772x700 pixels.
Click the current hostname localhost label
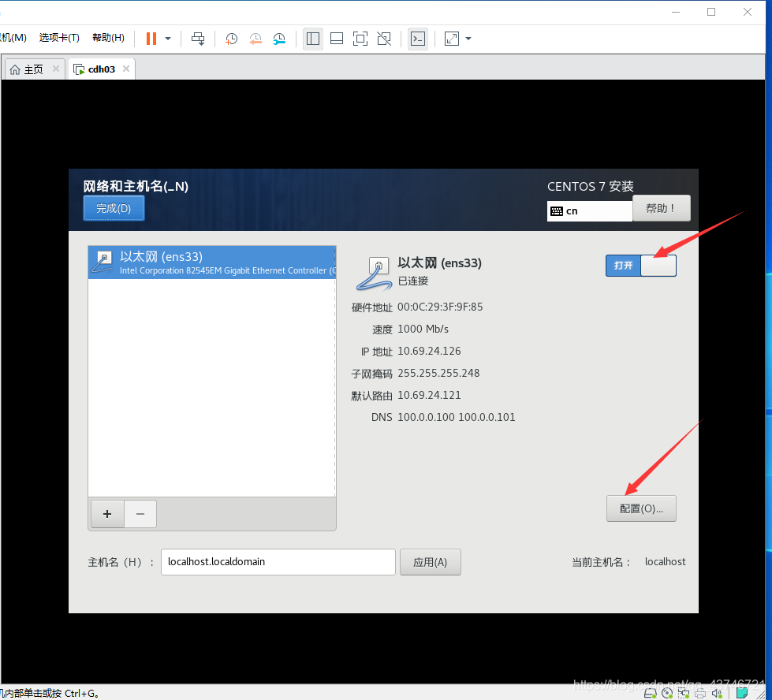666,562
